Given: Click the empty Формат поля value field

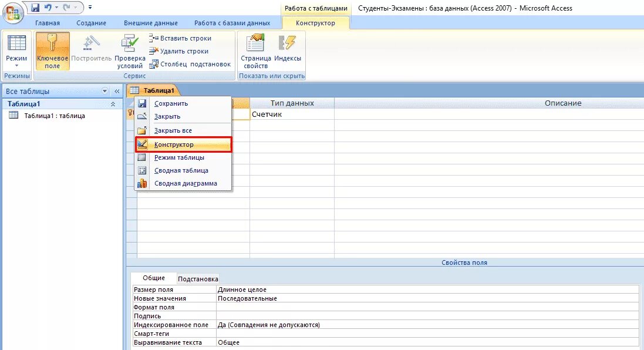Looking at the screenshot, I should click(x=427, y=307).
